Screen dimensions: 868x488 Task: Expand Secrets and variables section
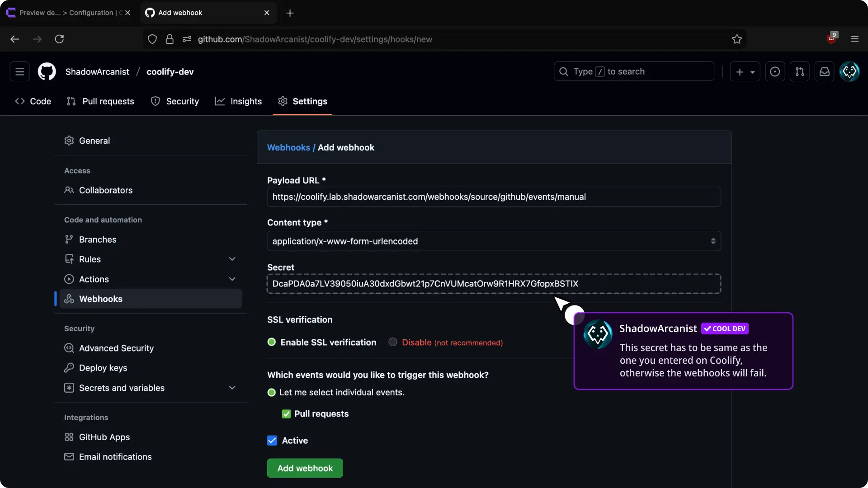(x=232, y=388)
